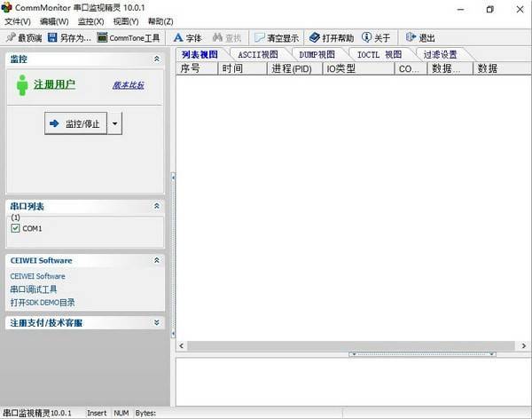
Task: Switch to the DUMP视图 tab
Action: [317, 54]
